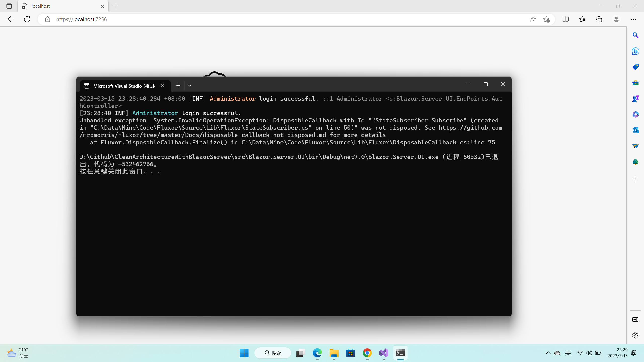Add this page to favorites star

click(546, 19)
